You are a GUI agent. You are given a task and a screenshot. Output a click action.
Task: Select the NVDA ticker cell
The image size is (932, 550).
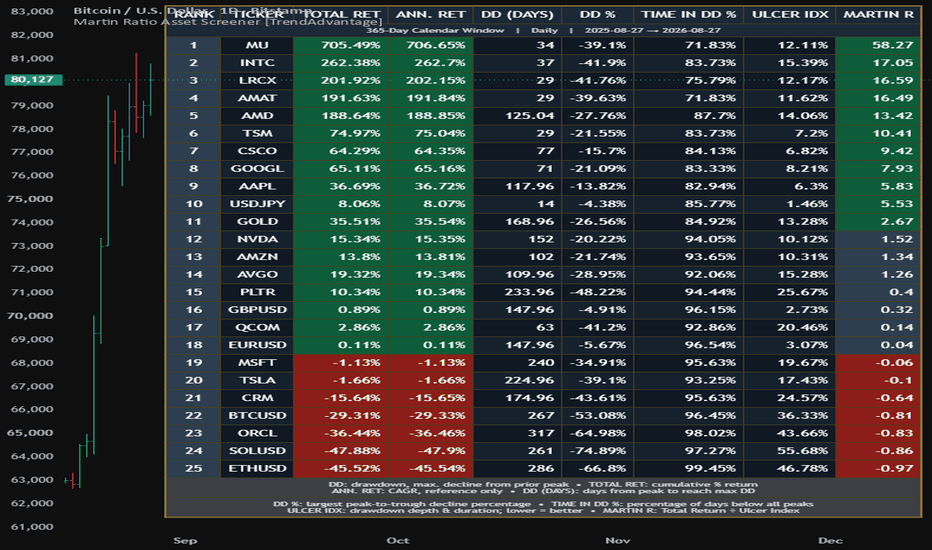click(257, 239)
